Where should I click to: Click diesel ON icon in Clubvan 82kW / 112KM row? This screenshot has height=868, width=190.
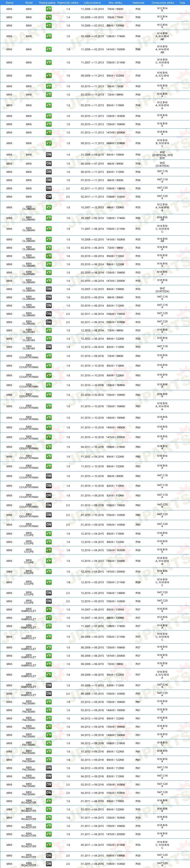click(49, 347)
